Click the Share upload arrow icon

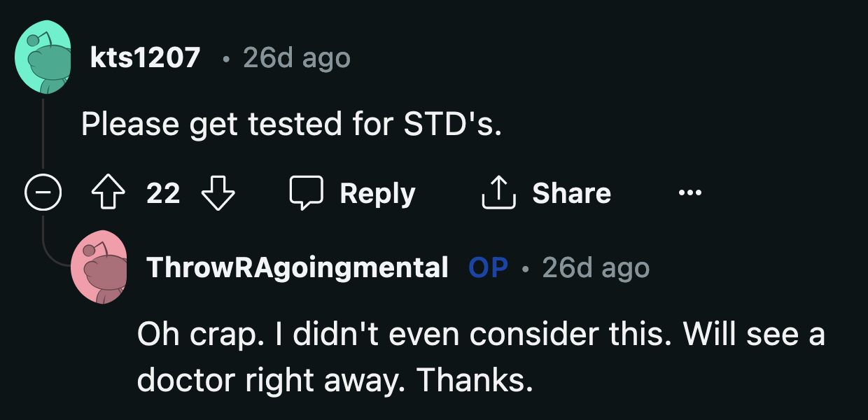(498, 193)
